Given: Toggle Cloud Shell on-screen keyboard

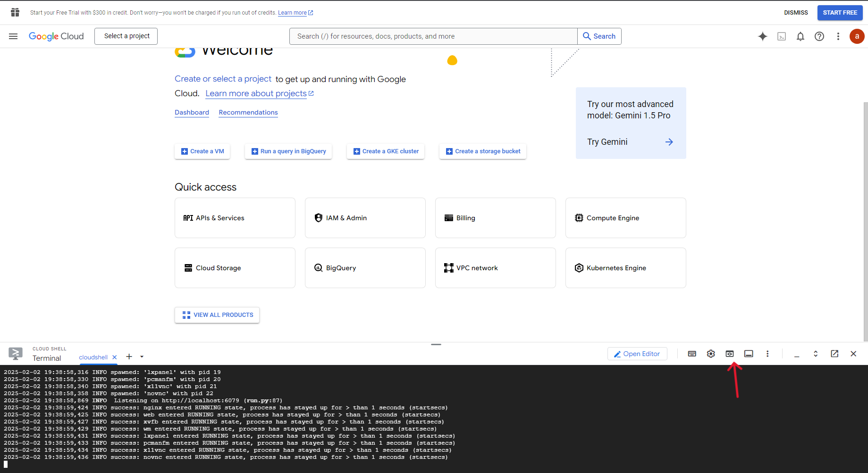Looking at the screenshot, I should point(692,354).
